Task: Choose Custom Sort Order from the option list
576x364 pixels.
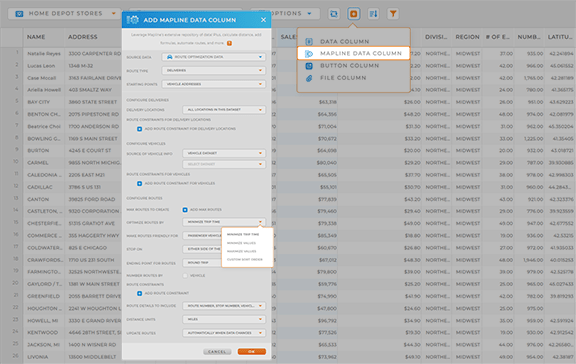Action: tap(245, 260)
